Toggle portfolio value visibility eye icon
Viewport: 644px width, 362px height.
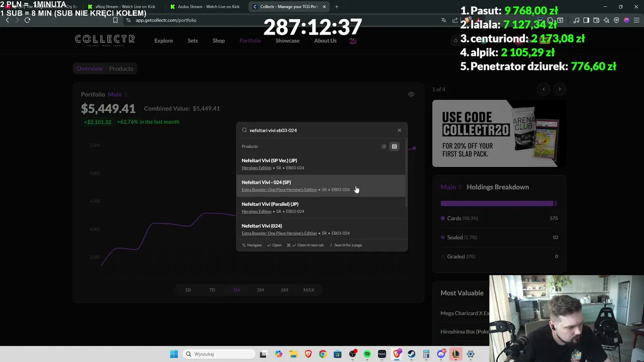(411, 94)
